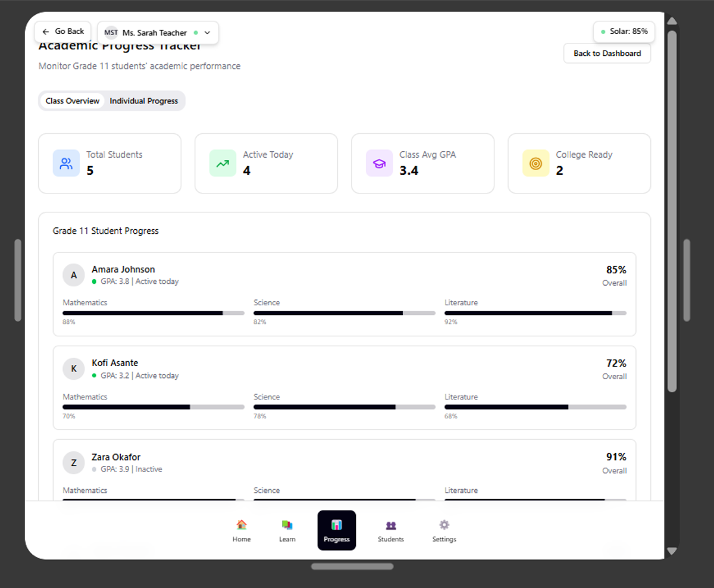Switch to the Individual Progress tab
The height and width of the screenshot is (588, 714).
pos(144,101)
